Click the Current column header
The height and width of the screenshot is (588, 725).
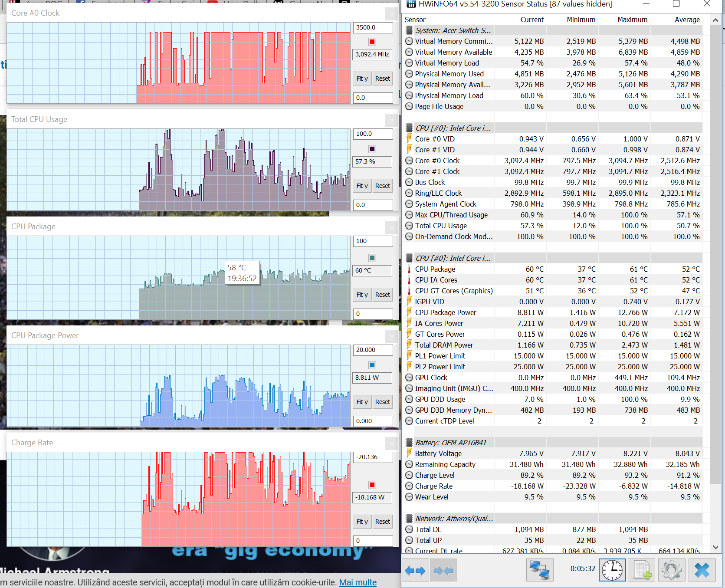[x=520, y=20]
